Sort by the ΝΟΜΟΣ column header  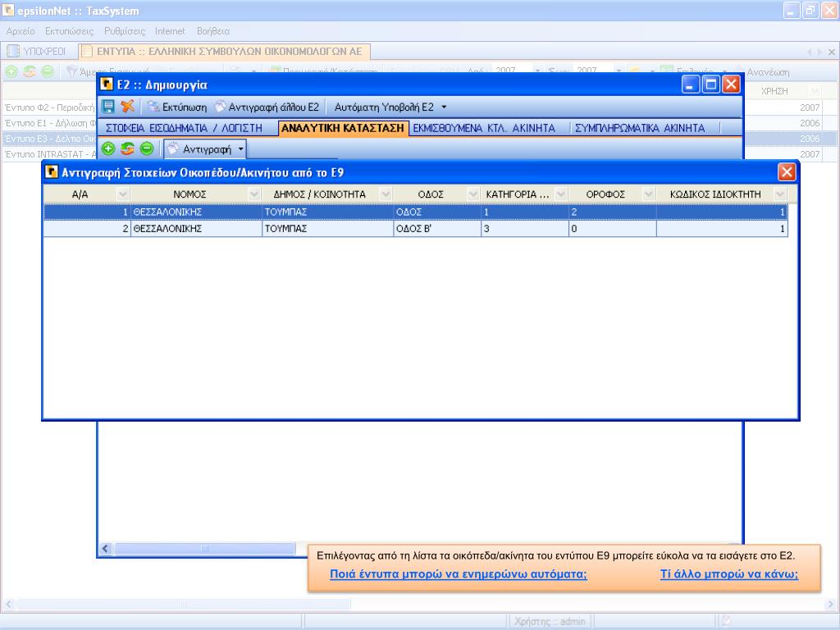click(x=189, y=194)
